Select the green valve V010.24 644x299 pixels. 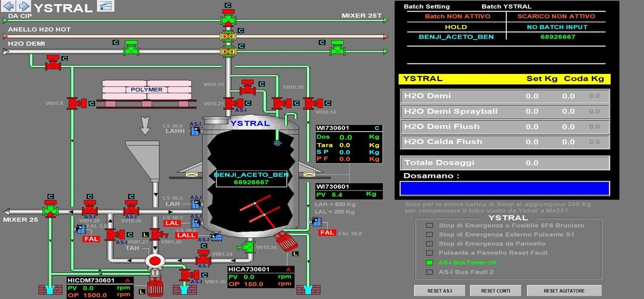(247, 246)
